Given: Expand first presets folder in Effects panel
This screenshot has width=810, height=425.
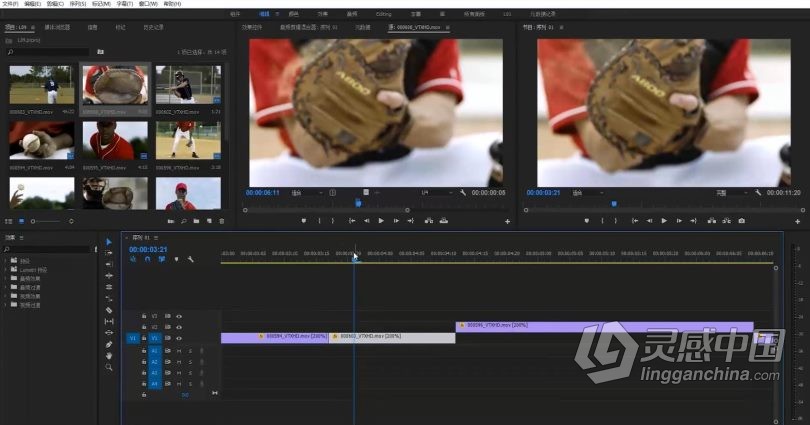Looking at the screenshot, I should [x=6, y=261].
